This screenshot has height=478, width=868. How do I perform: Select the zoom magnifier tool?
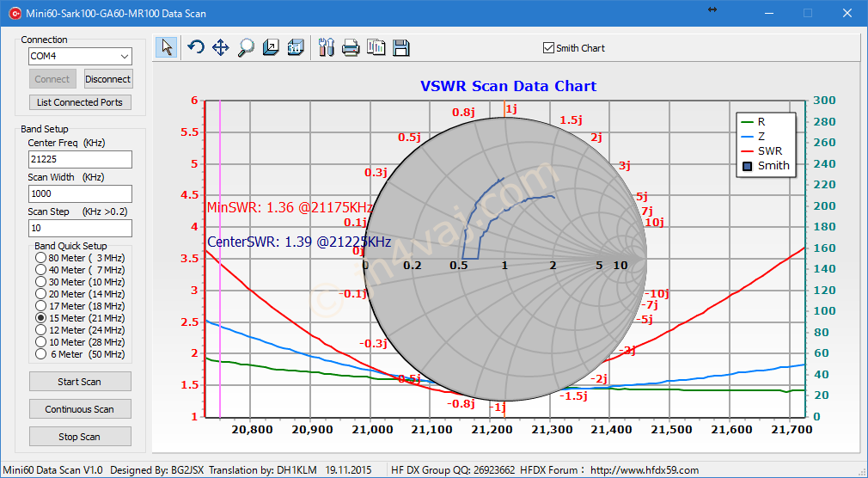point(246,47)
